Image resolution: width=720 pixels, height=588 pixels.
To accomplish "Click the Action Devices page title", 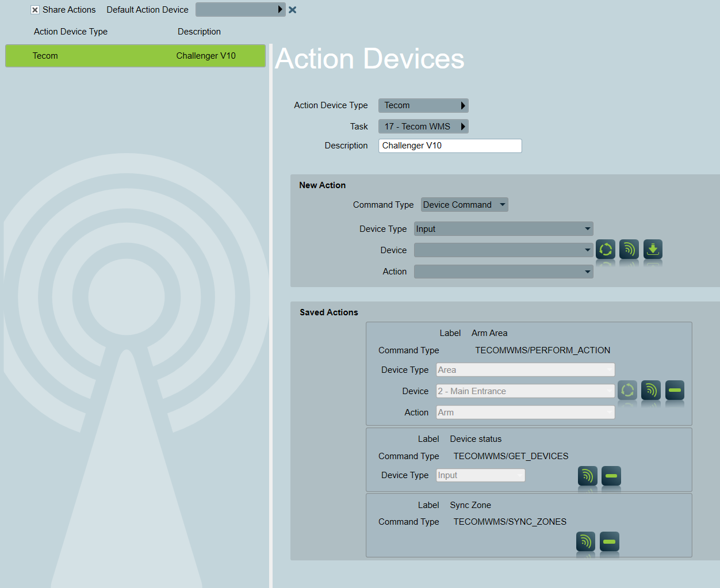I will pos(370,59).
